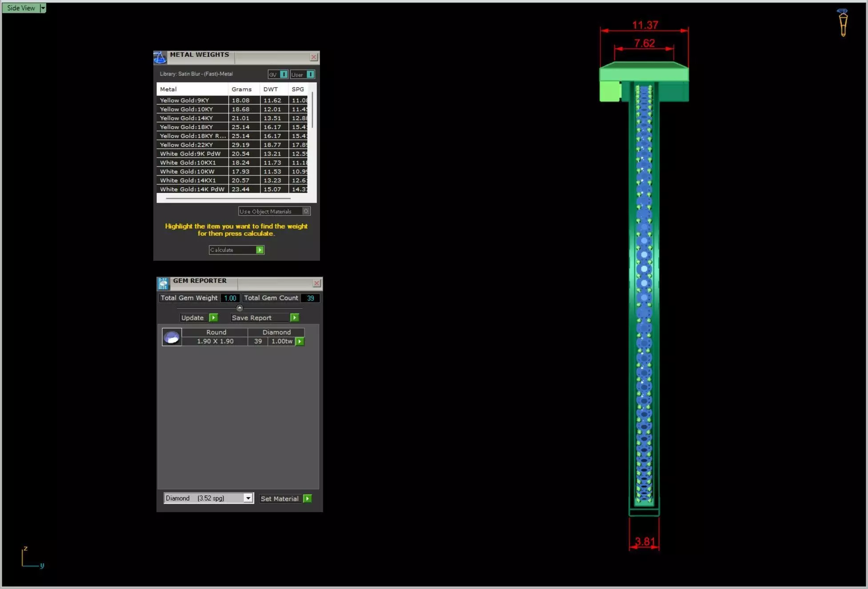Click the green Save Report arrow
868x589 pixels.
[294, 318]
